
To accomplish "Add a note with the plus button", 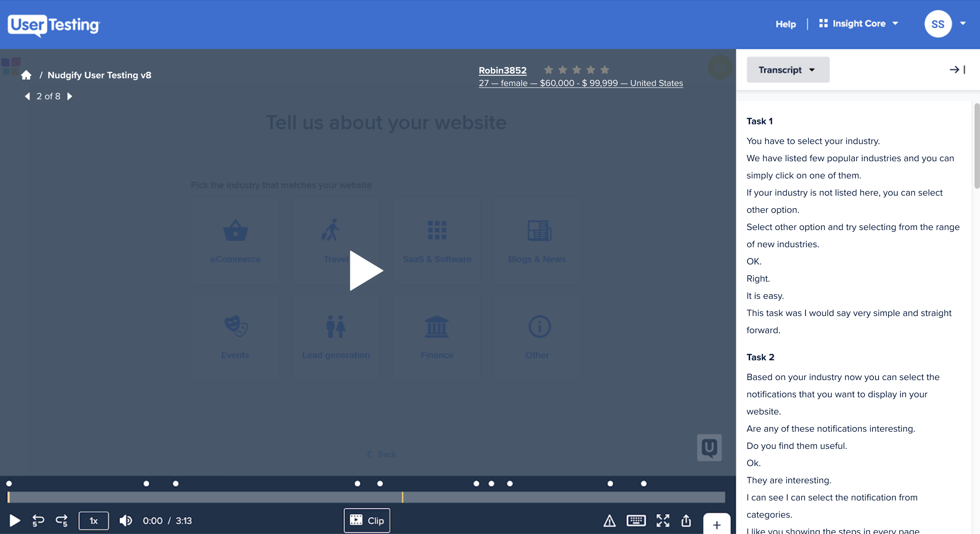I will coord(717,525).
